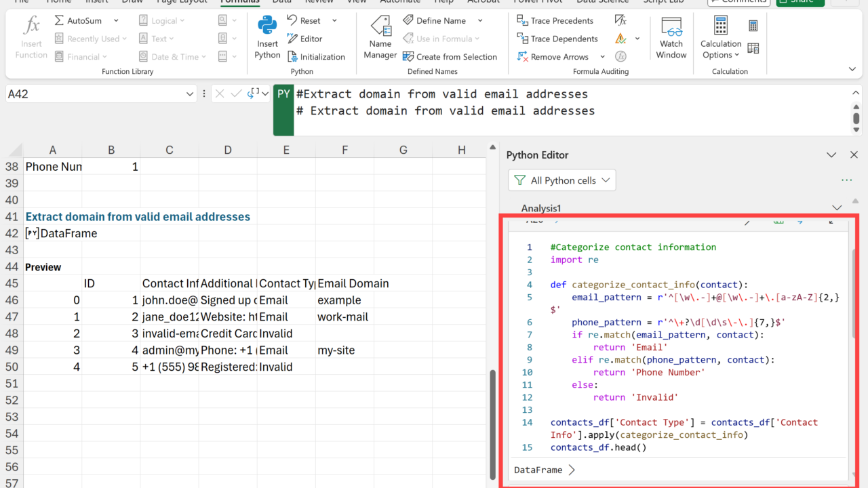Open the All Python cells filter dropdown
The height and width of the screenshot is (488, 868).
(561, 180)
